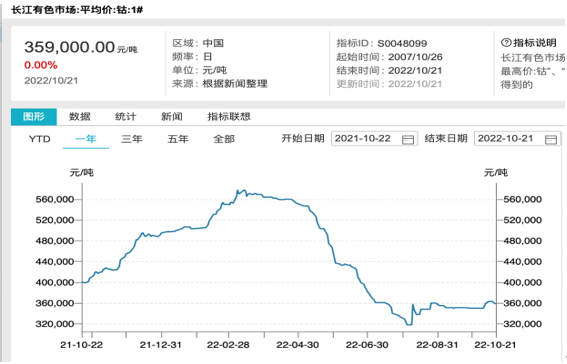Open the 指标联想 tab
The width and height of the screenshot is (567, 364).
(229, 116)
